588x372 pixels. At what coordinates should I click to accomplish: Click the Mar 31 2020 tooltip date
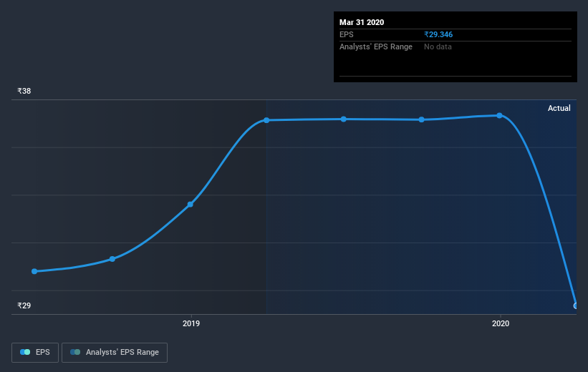pos(362,22)
